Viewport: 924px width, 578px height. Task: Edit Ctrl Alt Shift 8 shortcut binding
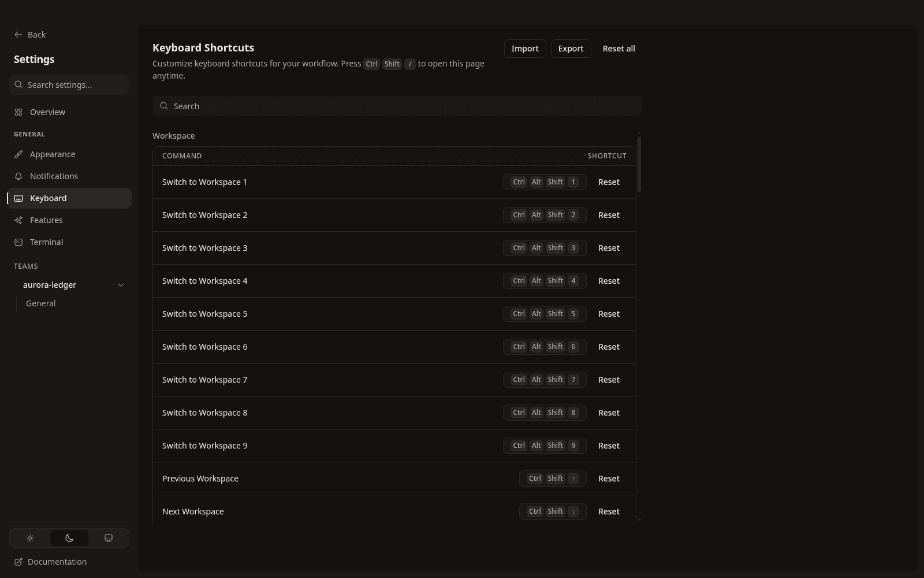[545, 413]
